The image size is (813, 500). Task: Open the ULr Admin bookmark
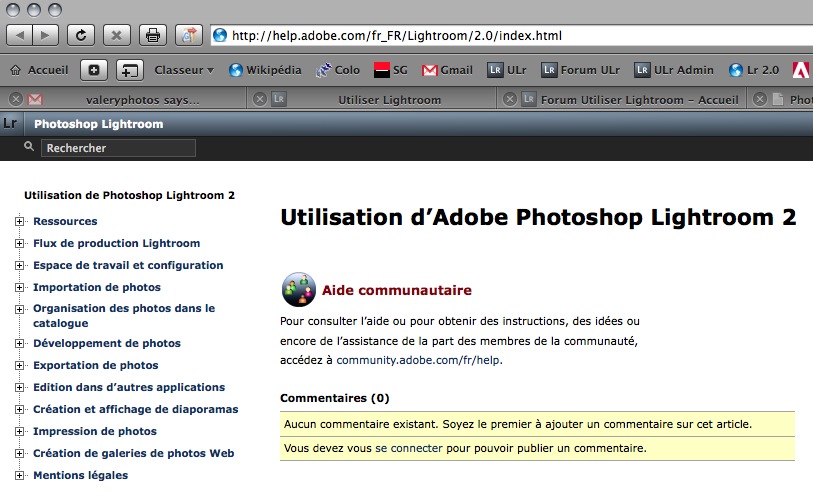pos(674,70)
